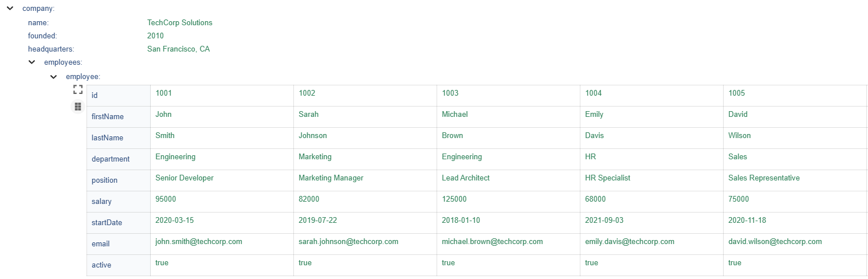Select the employees tree label
This screenshot has width=868, height=279.
[x=63, y=62]
